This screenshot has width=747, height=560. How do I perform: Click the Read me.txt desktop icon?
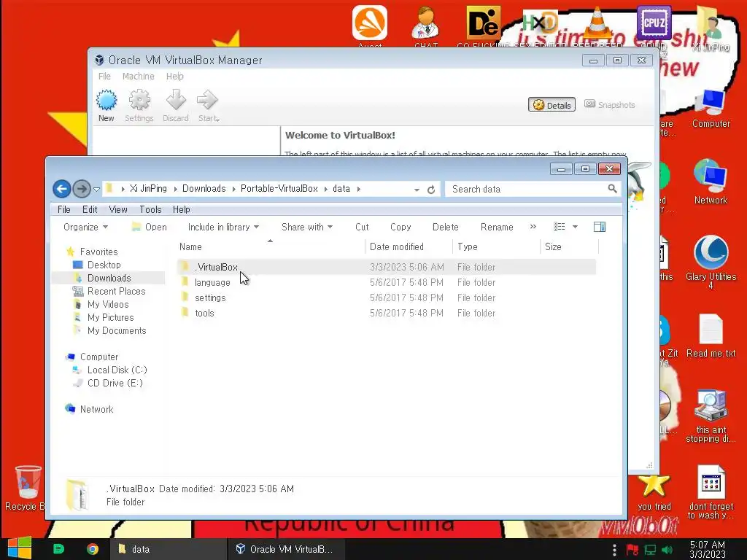tap(711, 336)
